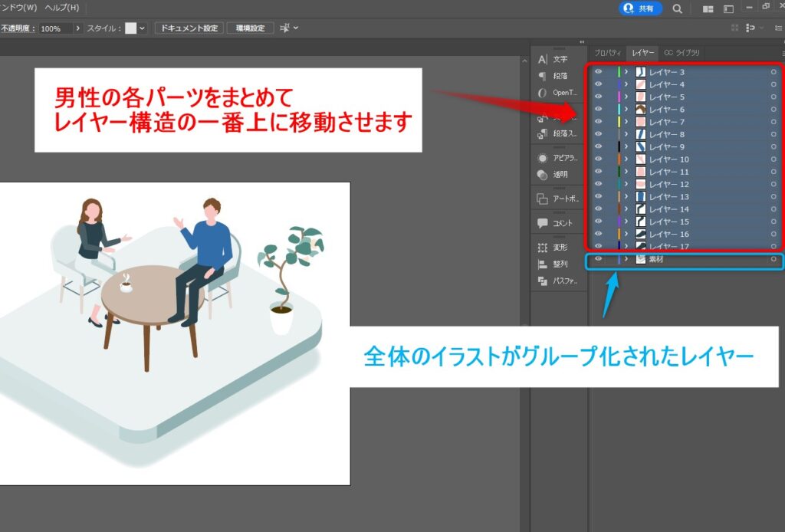Hide the 素材 layer with eye icon
785x532 pixels.
[x=599, y=260]
